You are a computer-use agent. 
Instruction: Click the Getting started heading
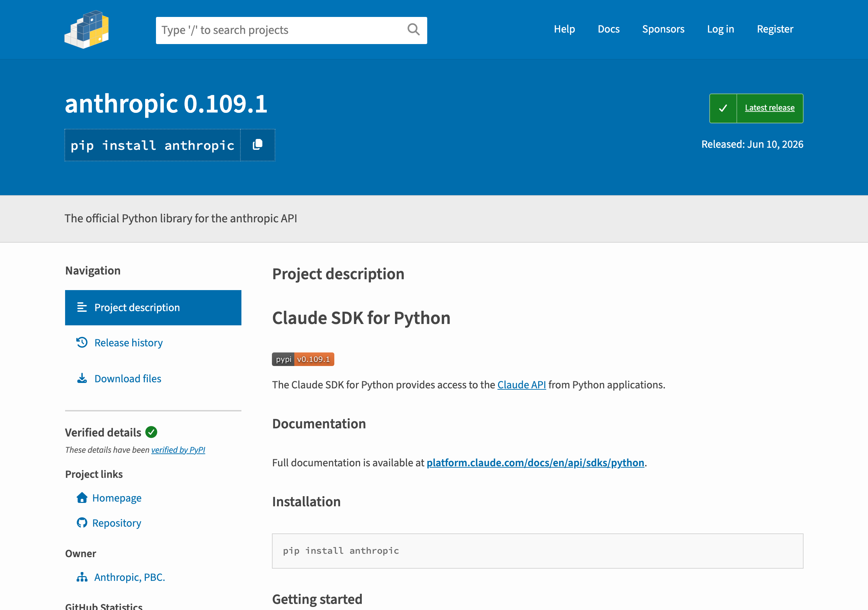coord(317,599)
